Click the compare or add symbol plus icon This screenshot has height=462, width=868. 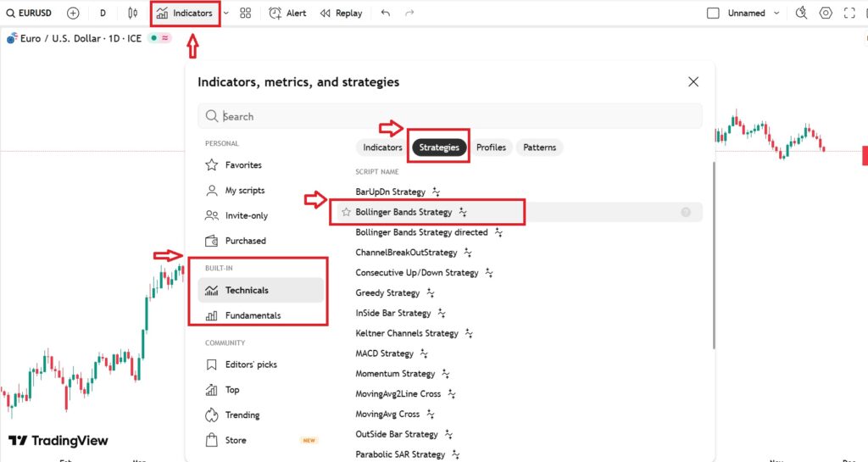coord(73,13)
